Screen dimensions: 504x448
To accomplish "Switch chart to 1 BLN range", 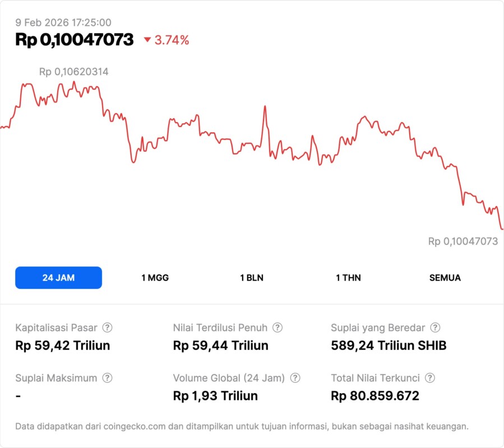I will [252, 278].
